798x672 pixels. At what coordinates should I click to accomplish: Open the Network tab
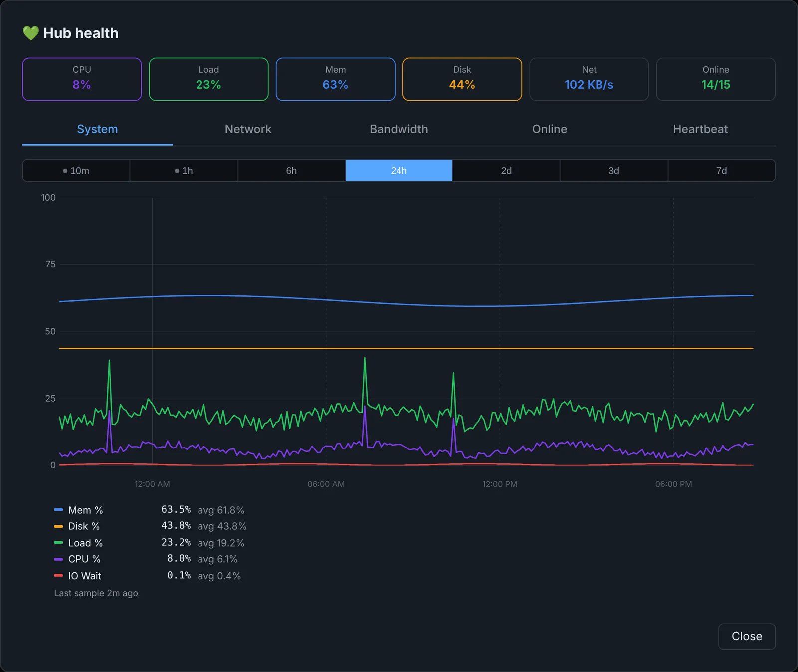pyautogui.click(x=248, y=129)
